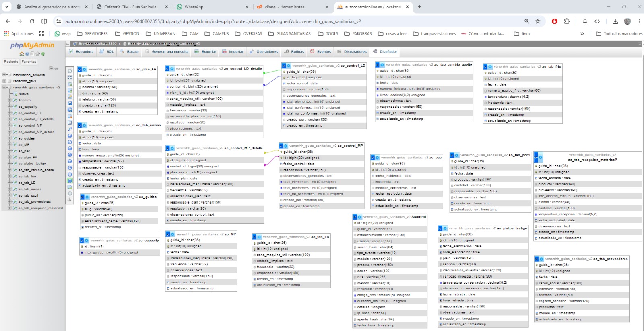Open designer Help question mark icon

pos(70,148)
